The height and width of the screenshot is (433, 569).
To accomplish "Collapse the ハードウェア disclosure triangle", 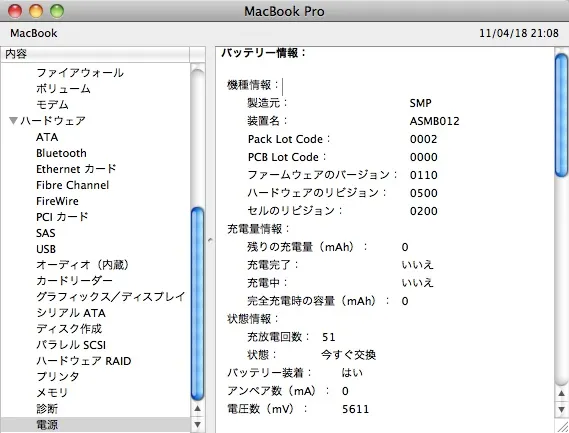I will point(13,120).
